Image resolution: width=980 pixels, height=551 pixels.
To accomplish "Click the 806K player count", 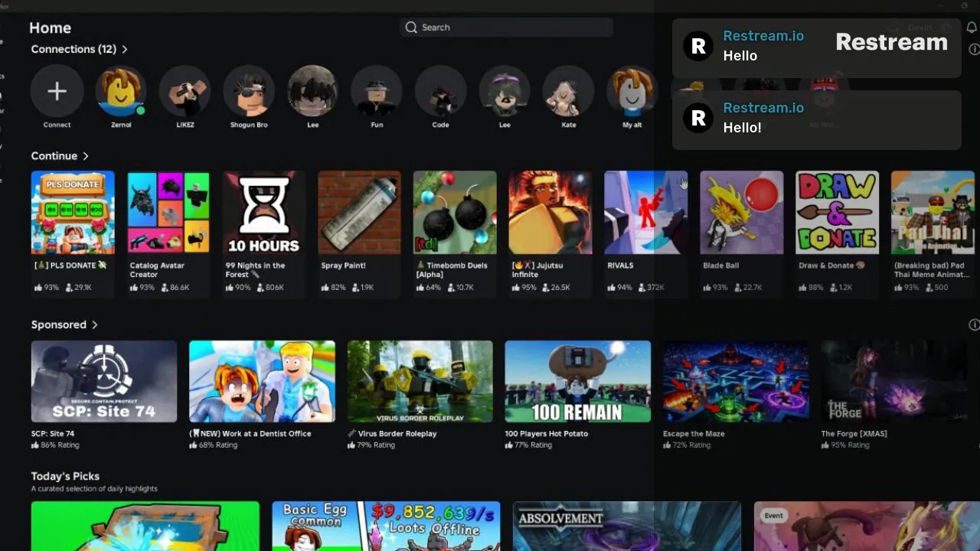I will coord(275,288).
